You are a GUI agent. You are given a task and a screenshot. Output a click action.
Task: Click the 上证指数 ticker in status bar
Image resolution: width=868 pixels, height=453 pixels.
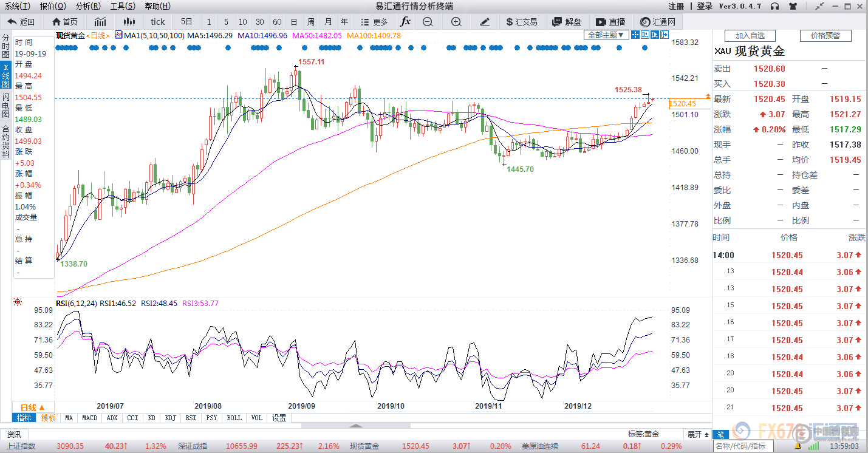pos(21,446)
